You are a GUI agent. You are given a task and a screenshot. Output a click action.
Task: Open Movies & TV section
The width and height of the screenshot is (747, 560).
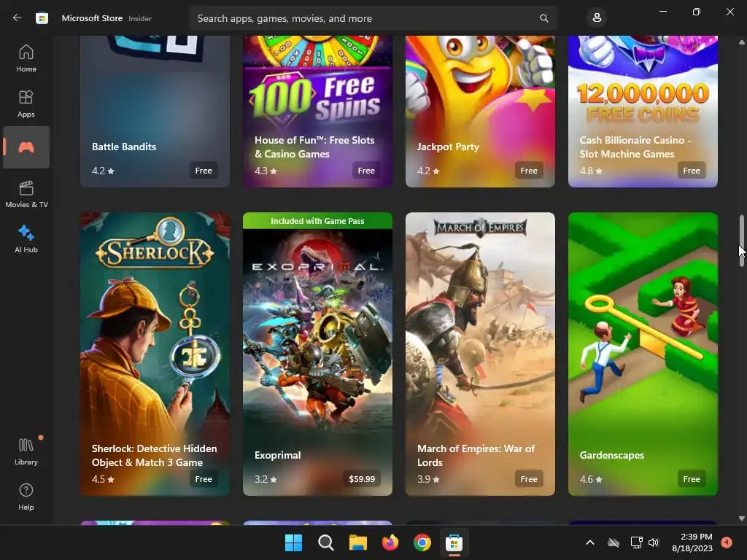26,194
